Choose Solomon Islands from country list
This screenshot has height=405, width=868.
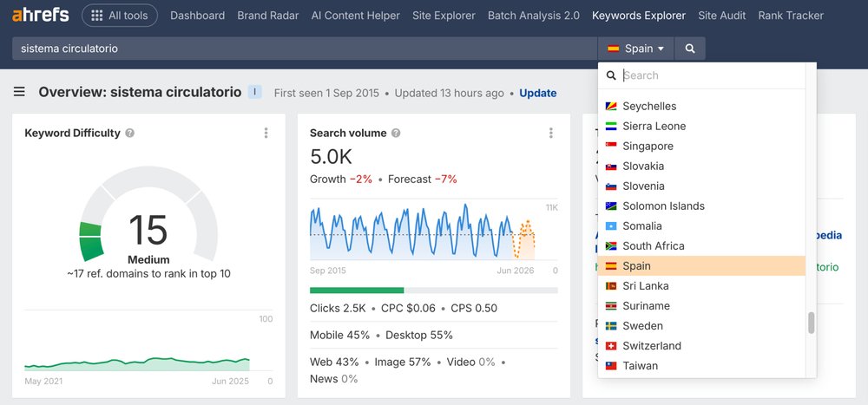702,206
